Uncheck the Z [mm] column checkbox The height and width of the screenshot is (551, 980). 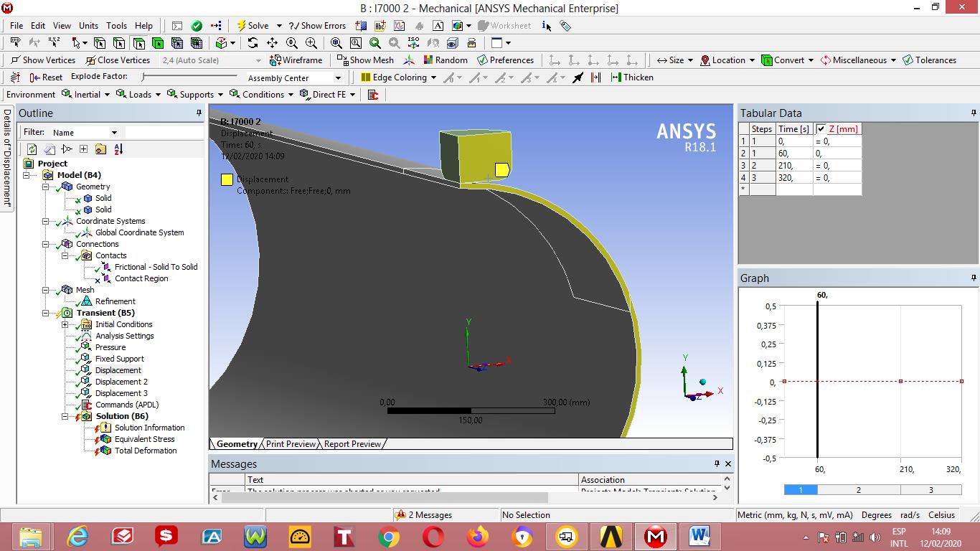coord(821,129)
